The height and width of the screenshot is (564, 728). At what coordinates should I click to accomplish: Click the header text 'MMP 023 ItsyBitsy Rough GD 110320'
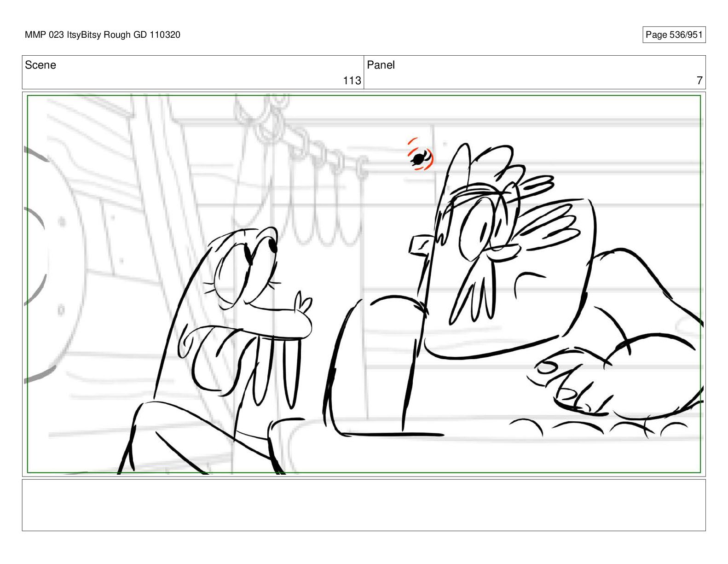[x=103, y=35]
